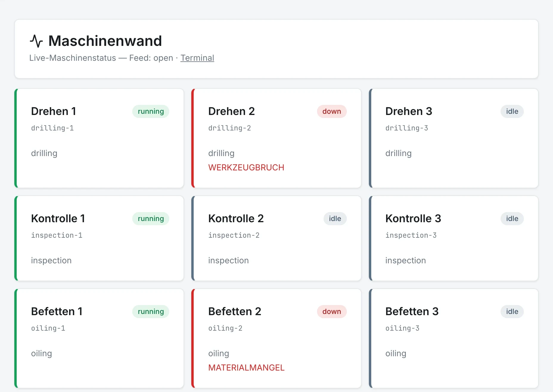The width and height of the screenshot is (553, 392).
Task: Select the oiling-1 identifier text
Action: click(48, 328)
